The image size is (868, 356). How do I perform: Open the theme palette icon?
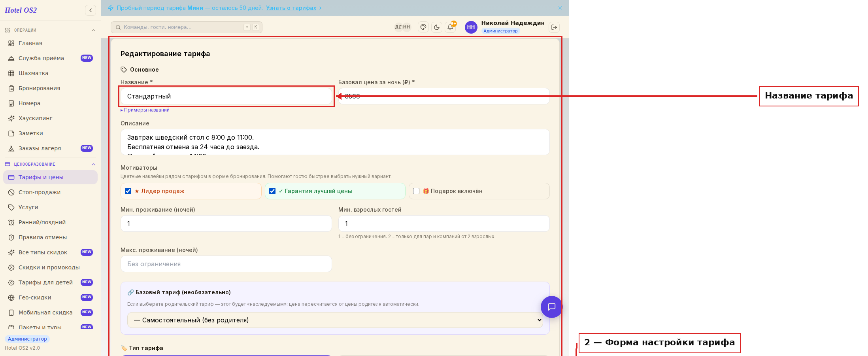pyautogui.click(x=423, y=27)
